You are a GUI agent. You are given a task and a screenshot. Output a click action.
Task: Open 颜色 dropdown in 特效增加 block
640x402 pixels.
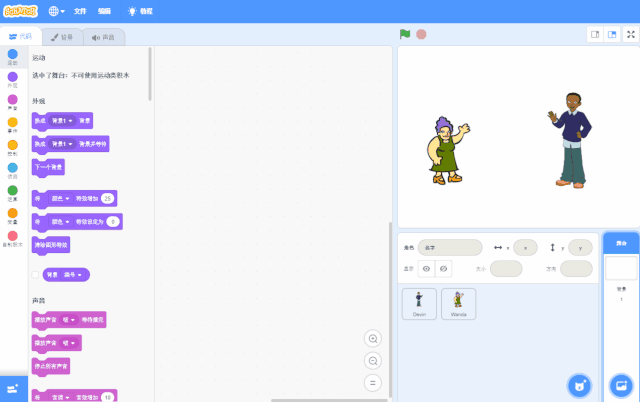click(x=60, y=199)
